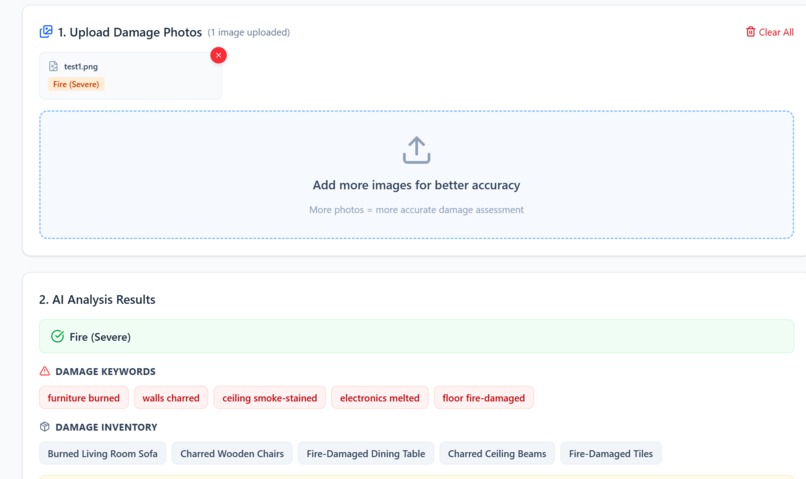The height and width of the screenshot is (479, 806).
Task: Select the 'Burned Living Room Sofa' inventory chip
Action: 103,453
